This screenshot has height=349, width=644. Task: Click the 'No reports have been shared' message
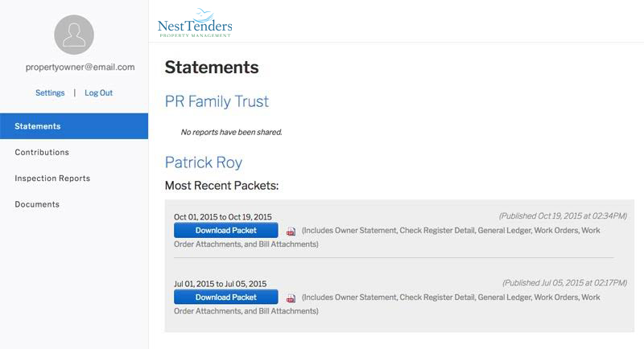(x=231, y=132)
